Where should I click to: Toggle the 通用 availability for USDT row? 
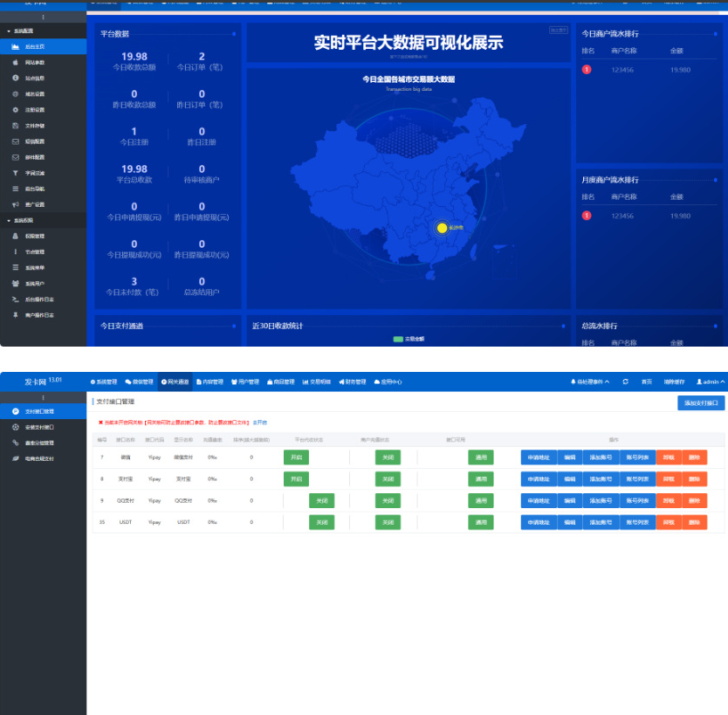coord(481,522)
